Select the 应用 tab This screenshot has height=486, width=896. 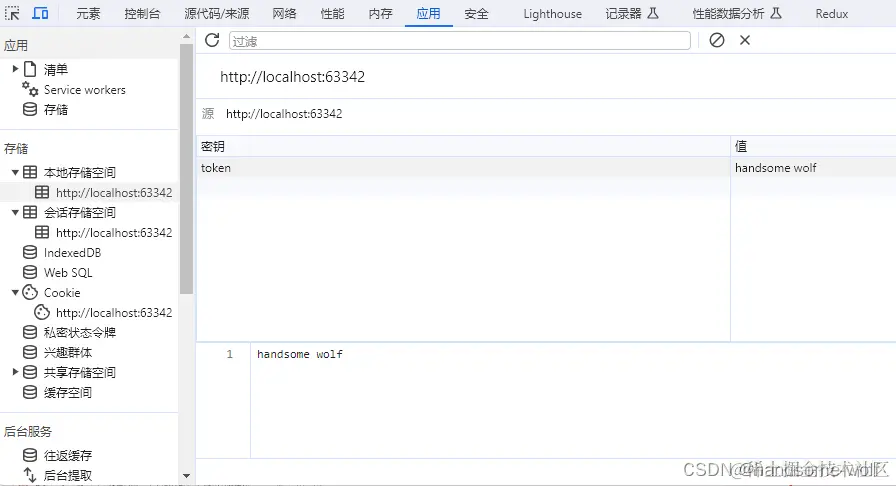tap(429, 14)
